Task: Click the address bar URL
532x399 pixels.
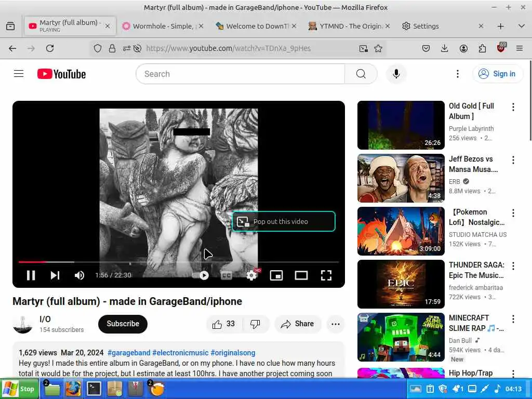Action: [x=229, y=48]
